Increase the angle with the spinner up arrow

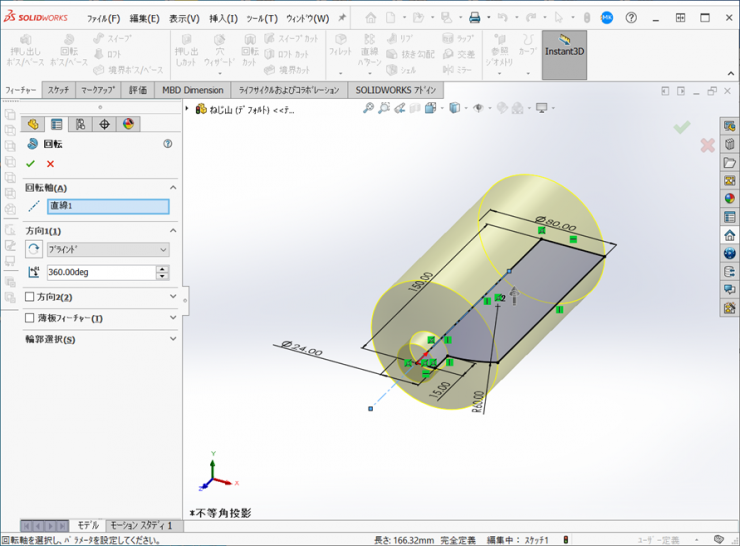tap(163, 269)
